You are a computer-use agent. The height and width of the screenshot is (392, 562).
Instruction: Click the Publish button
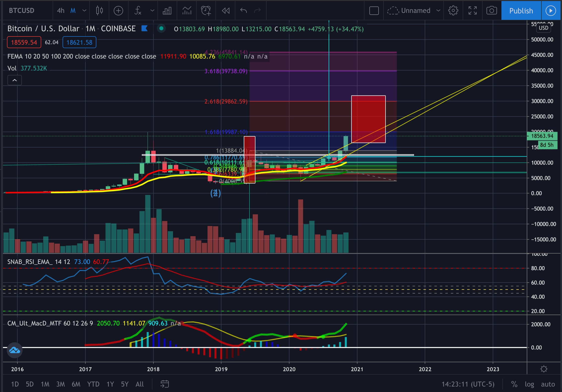[x=521, y=10]
